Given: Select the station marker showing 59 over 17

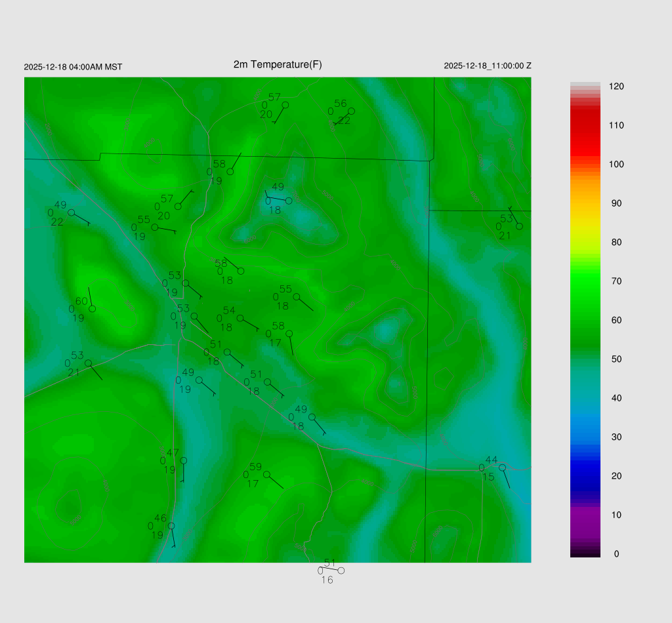Looking at the screenshot, I should (x=266, y=474).
